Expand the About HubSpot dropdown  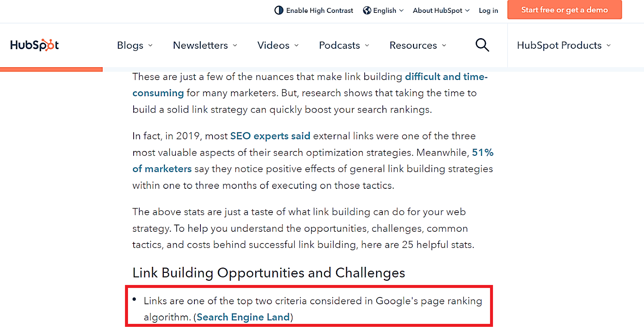(441, 10)
